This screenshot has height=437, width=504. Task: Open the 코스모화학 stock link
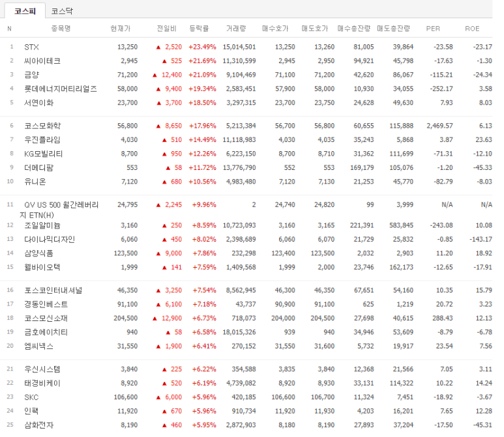click(x=42, y=126)
